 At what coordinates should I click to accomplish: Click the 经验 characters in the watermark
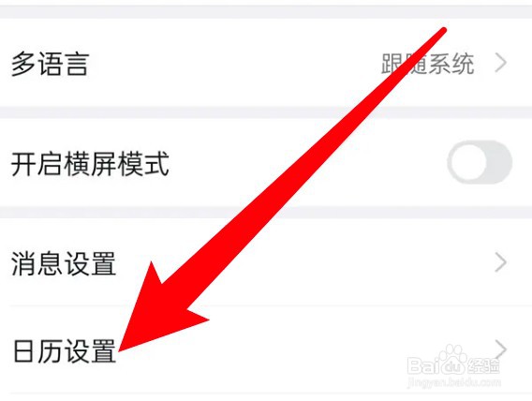(483, 365)
